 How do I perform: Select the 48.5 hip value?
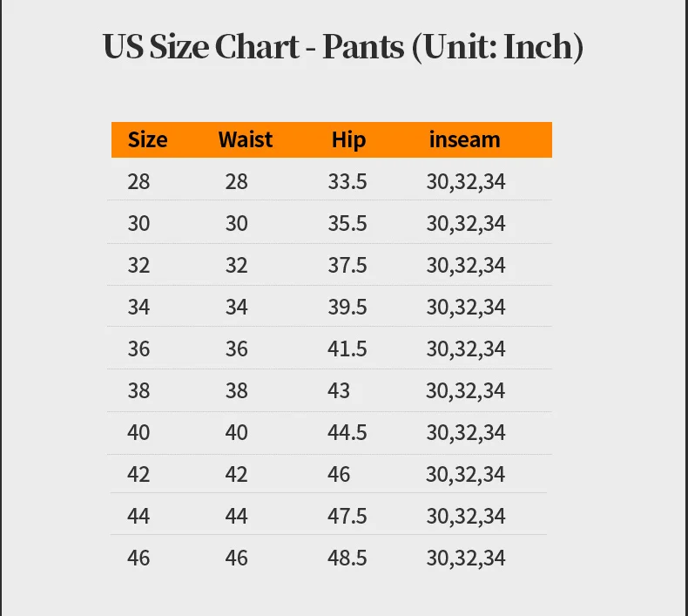[x=347, y=558]
